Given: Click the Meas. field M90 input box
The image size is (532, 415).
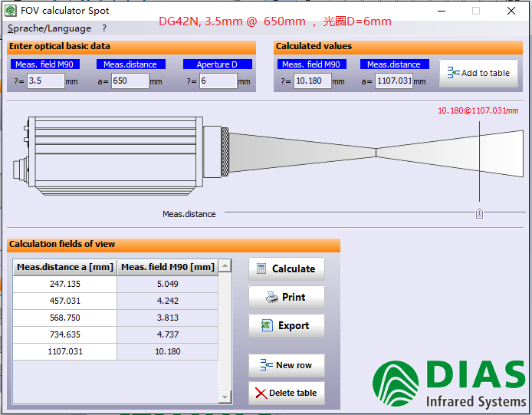Looking at the screenshot, I should (45, 81).
